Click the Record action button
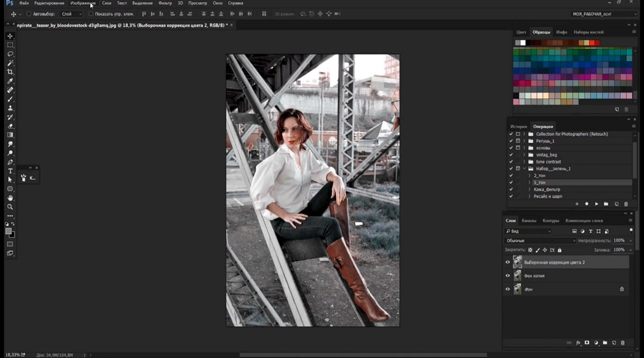Viewport: 644px width, 358px height. click(587, 204)
